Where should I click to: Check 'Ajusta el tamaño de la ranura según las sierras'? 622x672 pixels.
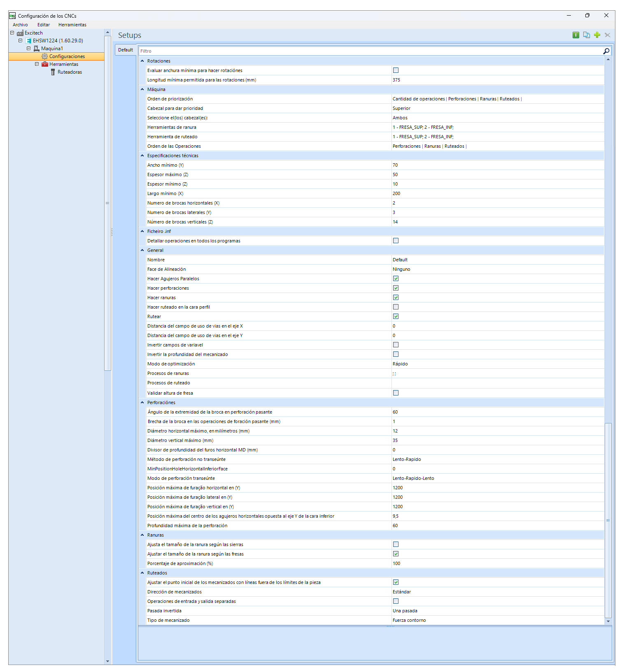coord(396,544)
